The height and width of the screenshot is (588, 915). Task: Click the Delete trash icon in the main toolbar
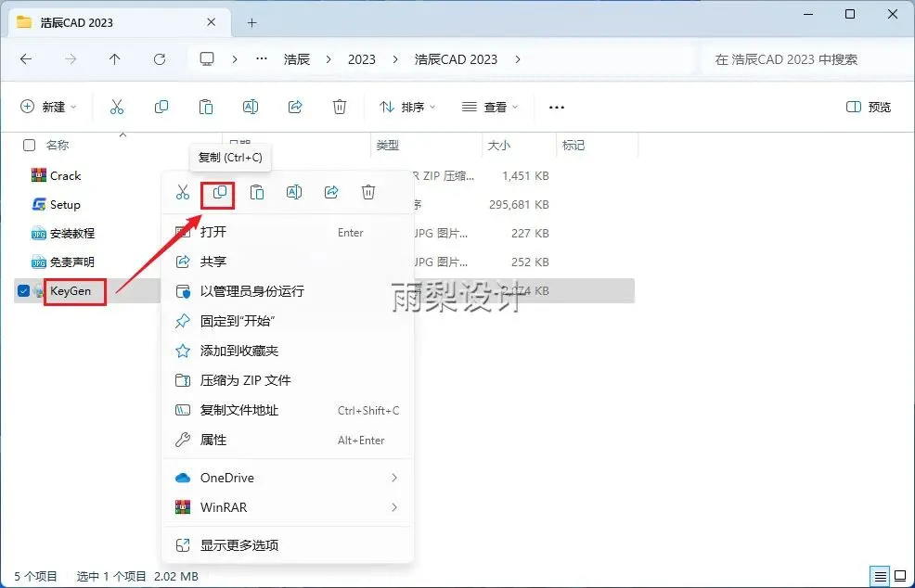(x=340, y=107)
